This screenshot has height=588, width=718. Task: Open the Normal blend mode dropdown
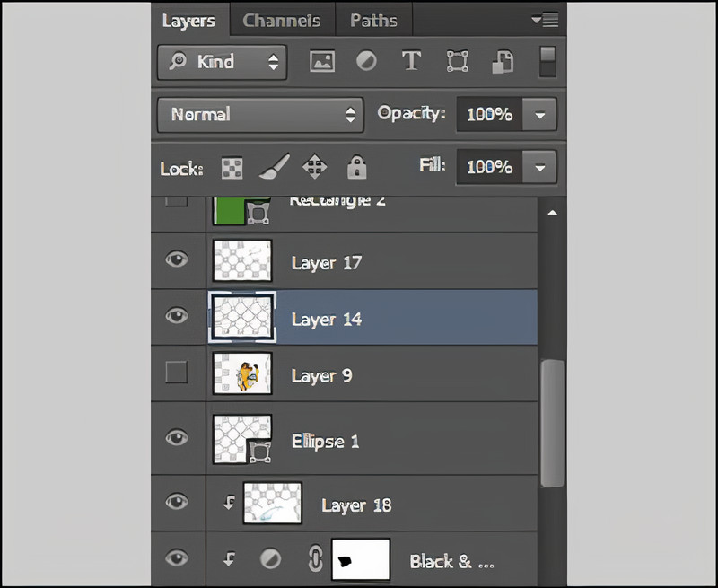coord(259,115)
